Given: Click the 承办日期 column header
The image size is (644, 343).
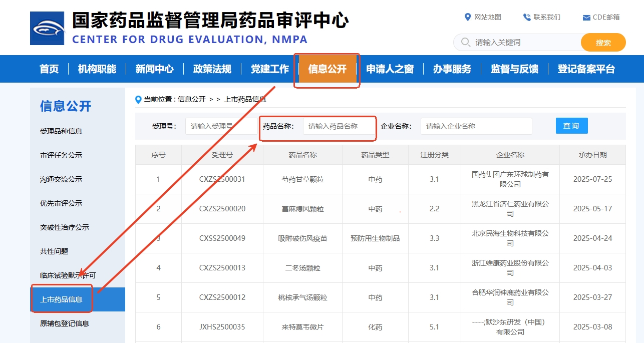Looking at the screenshot, I should [x=592, y=155].
